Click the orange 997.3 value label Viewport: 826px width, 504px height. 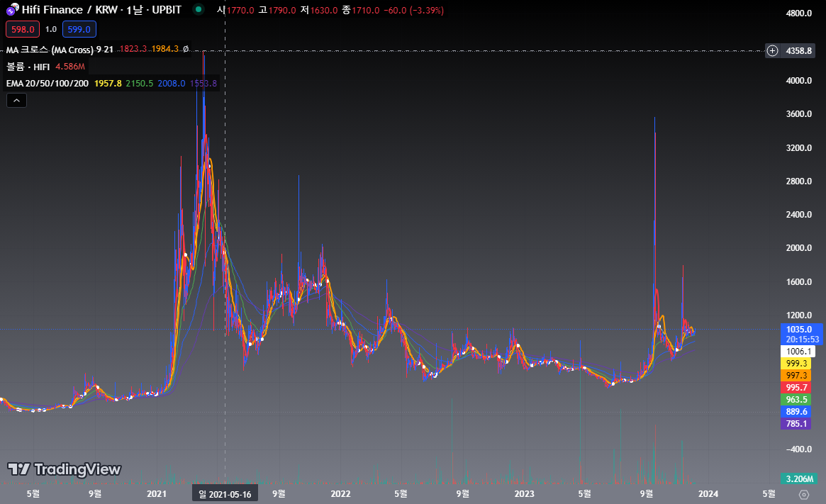[796, 376]
